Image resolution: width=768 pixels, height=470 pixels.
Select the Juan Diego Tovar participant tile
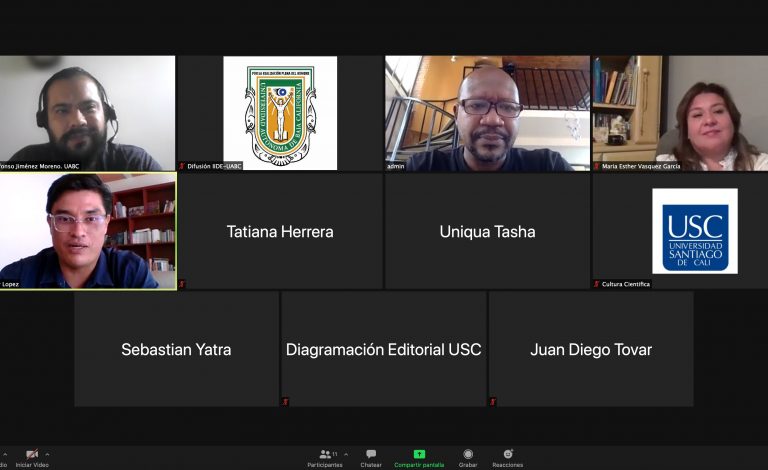tap(590, 349)
